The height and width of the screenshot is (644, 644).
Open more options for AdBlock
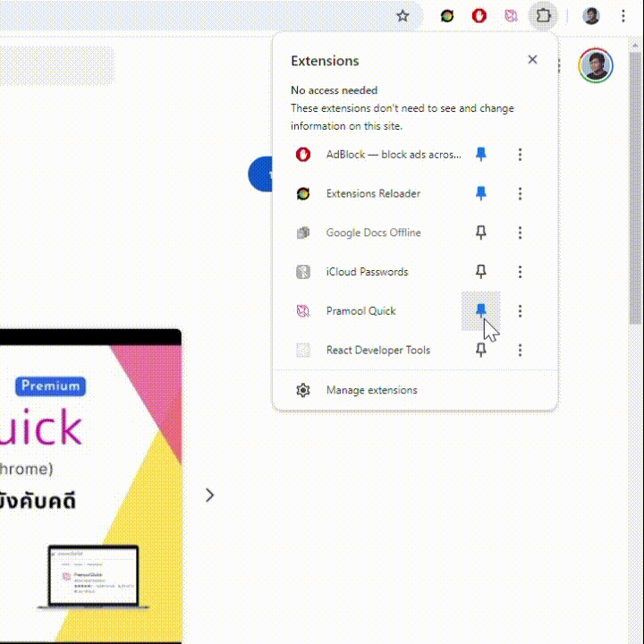[520, 155]
